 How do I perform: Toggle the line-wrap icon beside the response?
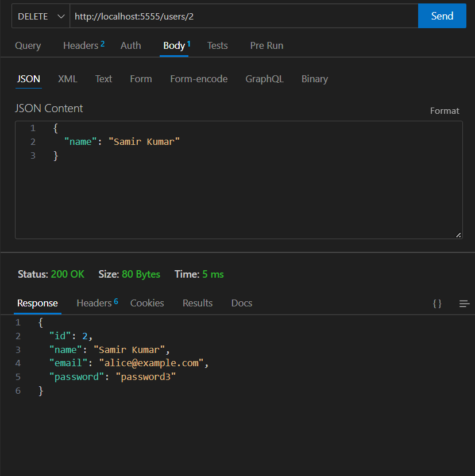(464, 304)
